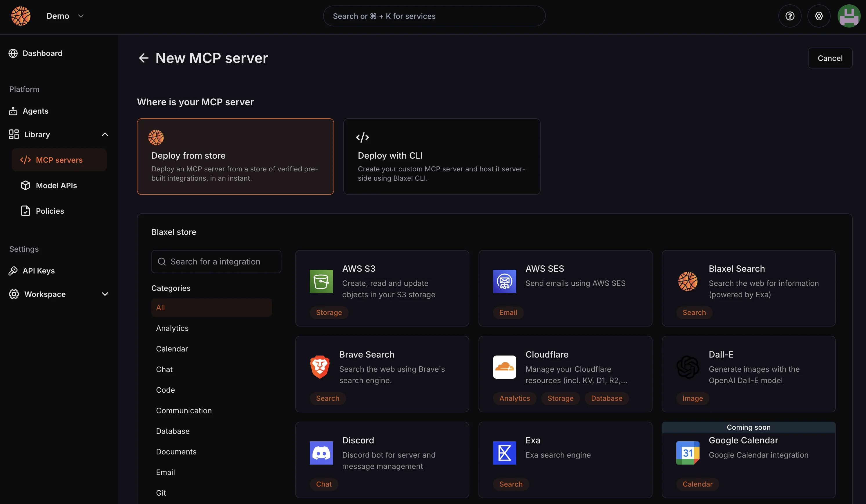Open the Policies sidebar section
Image resolution: width=866 pixels, height=504 pixels.
[x=50, y=211]
